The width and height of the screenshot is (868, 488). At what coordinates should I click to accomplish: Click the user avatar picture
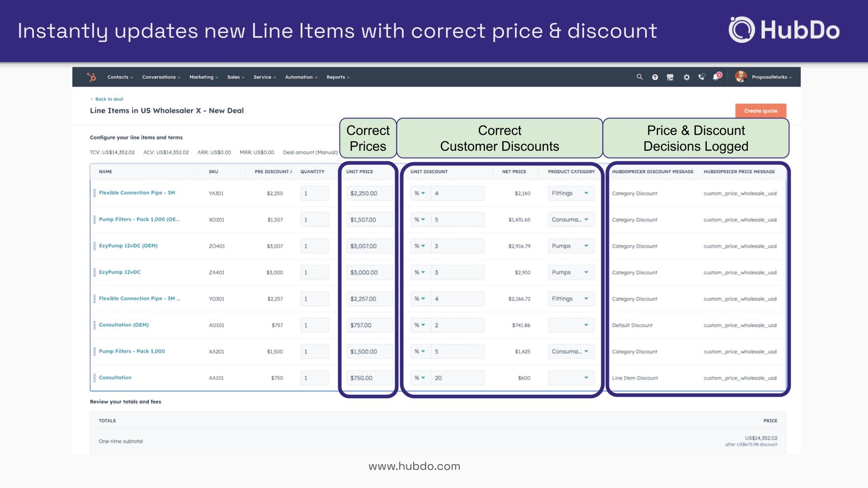point(741,77)
